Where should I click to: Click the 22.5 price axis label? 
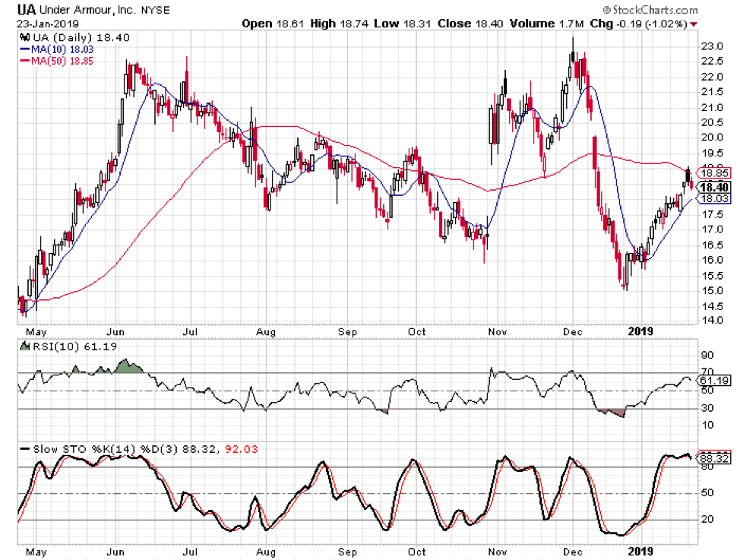pos(712,62)
